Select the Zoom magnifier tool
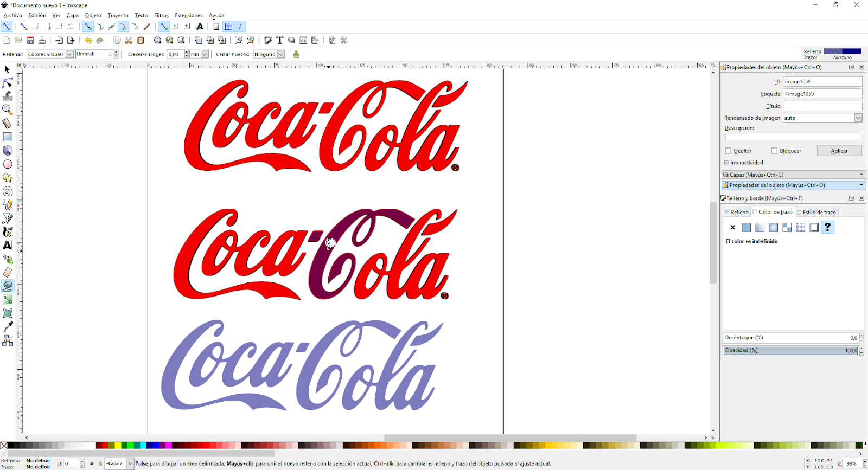Screen dimensions: 868x470 [8, 110]
